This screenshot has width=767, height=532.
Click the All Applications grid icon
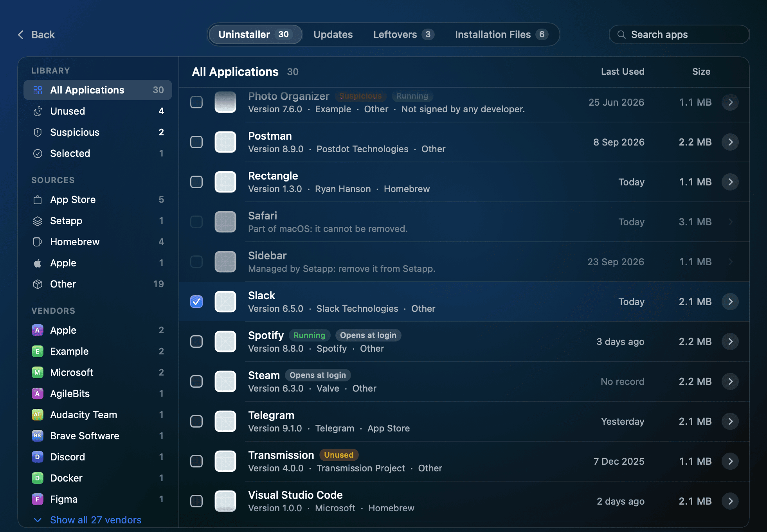click(x=38, y=90)
